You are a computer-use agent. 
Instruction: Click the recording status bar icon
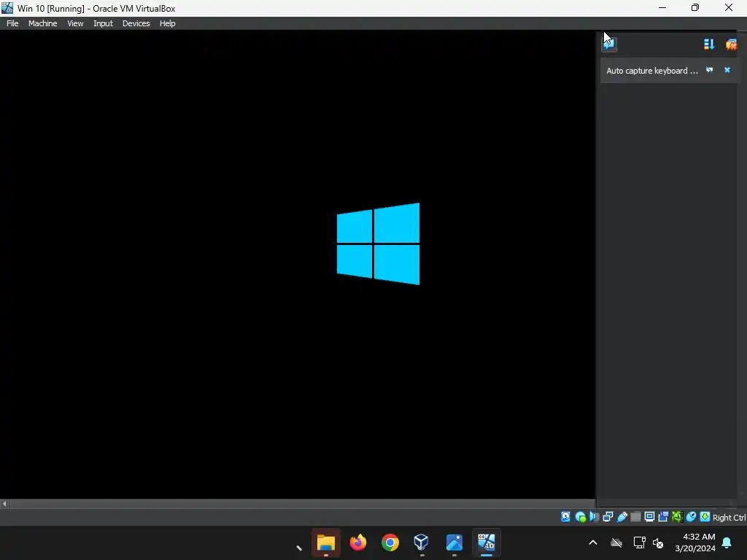pos(663,517)
